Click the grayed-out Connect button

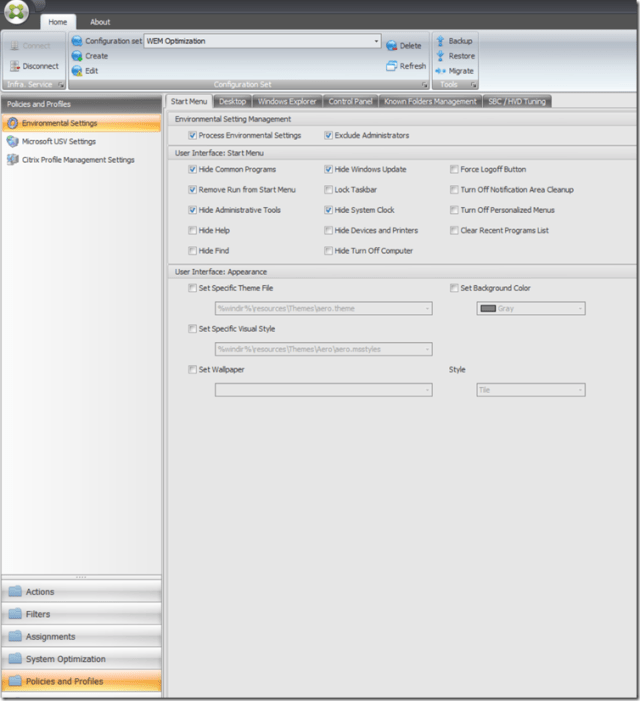[x=30, y=46]
